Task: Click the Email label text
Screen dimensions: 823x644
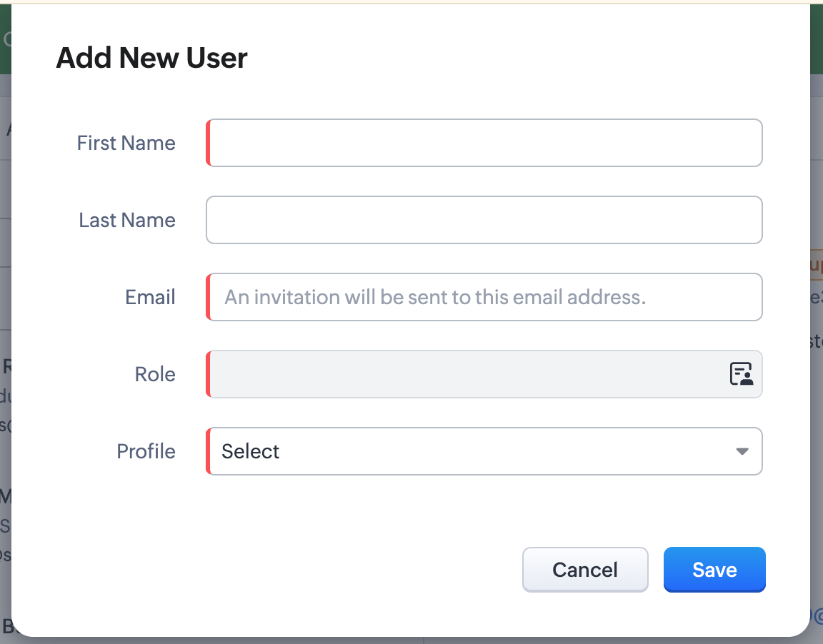Action: 150,297
